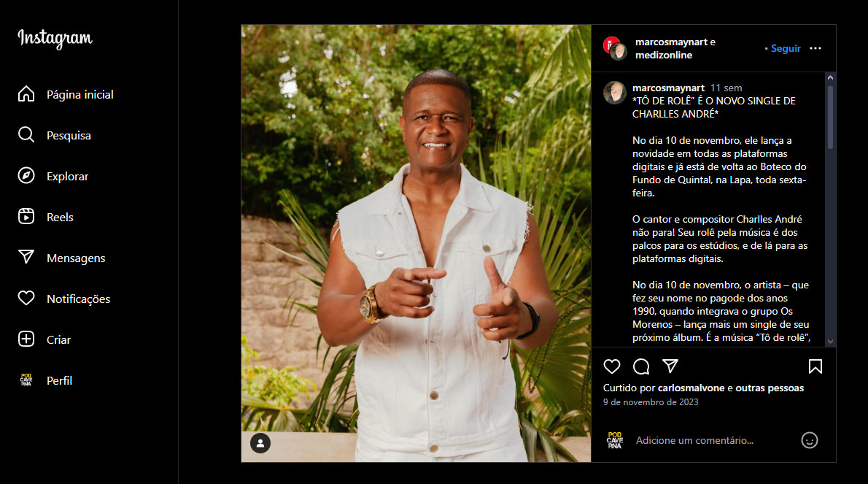The image size is (868, 484).
Task: Follow the account with Seguir
Action: tap(786, 48)
